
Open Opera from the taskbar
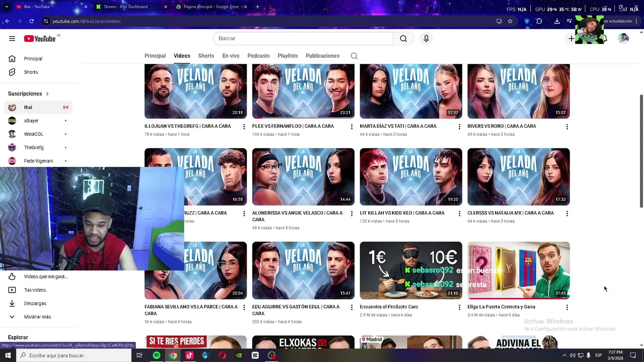pos(222,355)
